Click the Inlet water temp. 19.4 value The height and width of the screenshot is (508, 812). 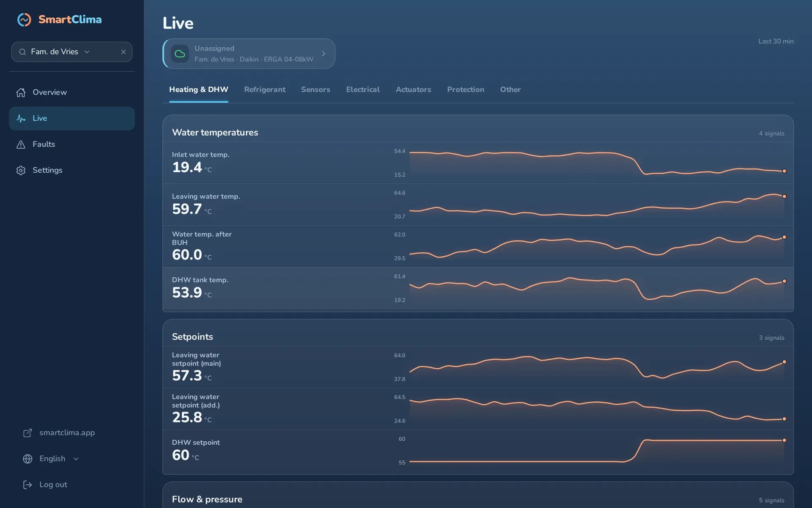pyautogui.click(x=187, y=167)
